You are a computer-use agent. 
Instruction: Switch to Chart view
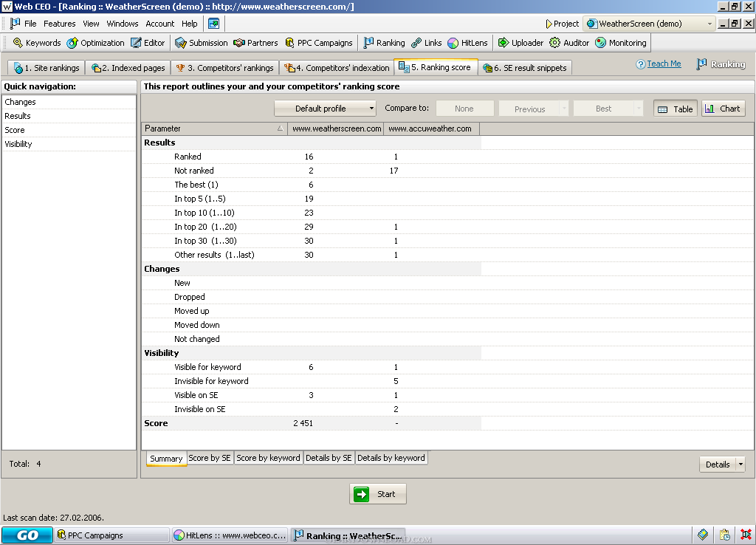(724, 109)
